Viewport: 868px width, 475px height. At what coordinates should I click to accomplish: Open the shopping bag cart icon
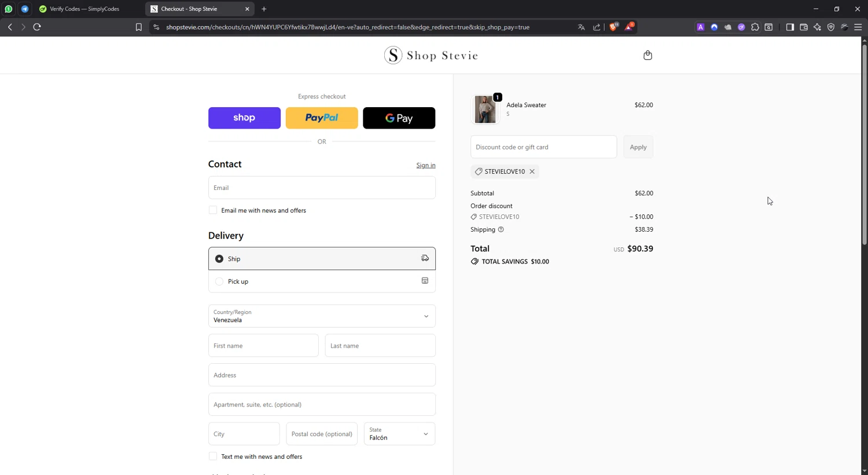pos(648,55)
